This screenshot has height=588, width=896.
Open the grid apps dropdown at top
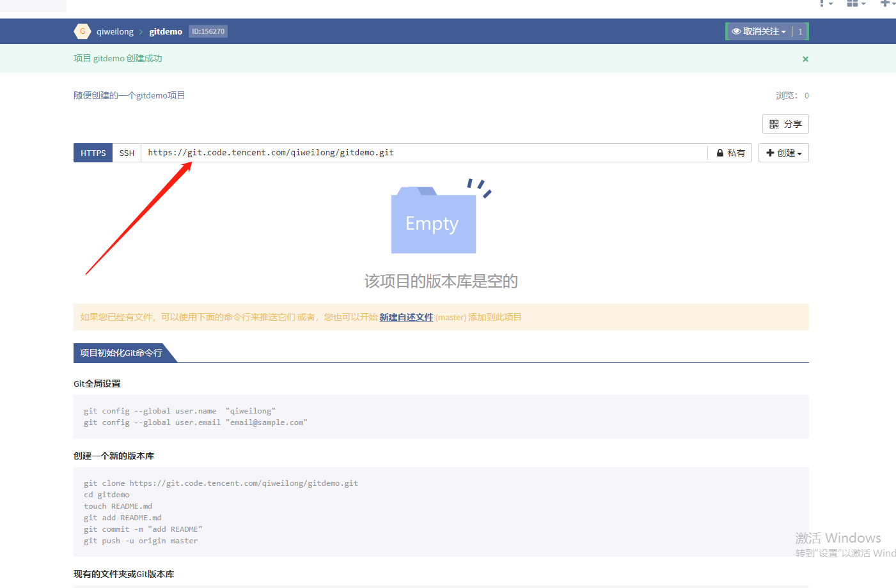click(856, 3)
